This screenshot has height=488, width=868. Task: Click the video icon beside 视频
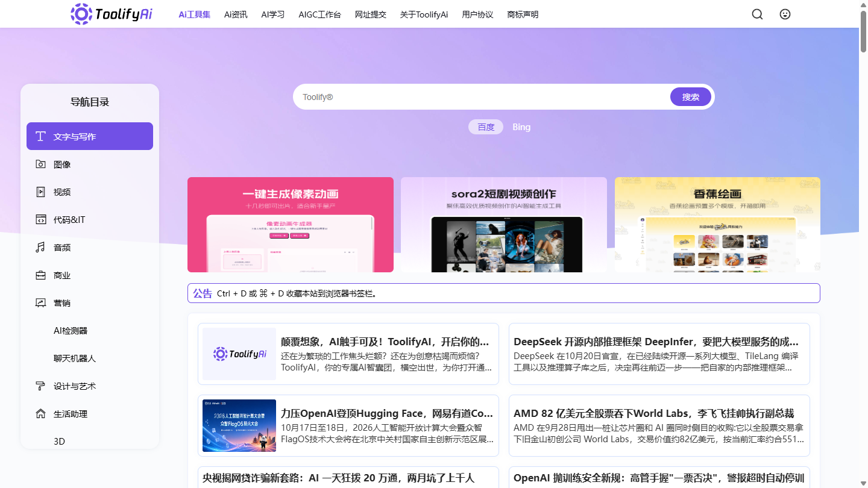click(40, 192)
